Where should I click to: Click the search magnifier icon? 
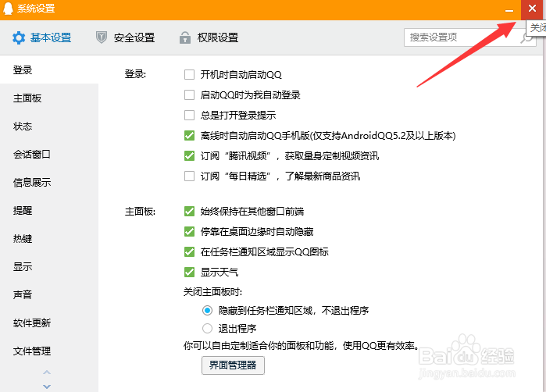[526, 37]
